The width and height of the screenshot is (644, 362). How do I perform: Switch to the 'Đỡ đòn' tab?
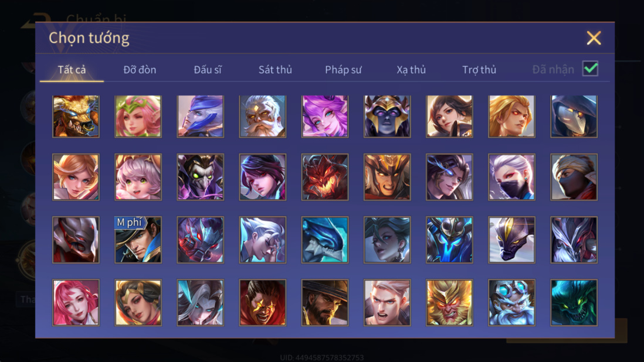140,70
